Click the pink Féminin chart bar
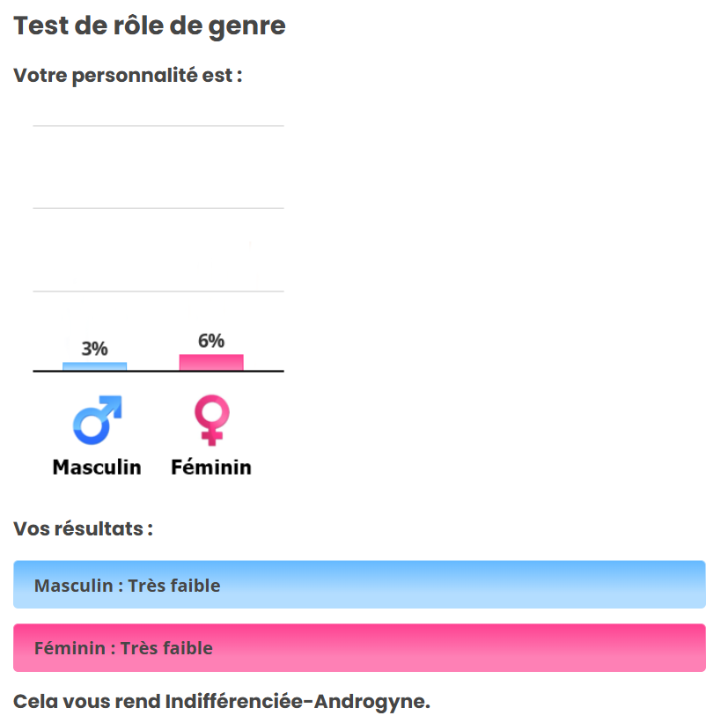728x723 pixels. click(211, 362)
